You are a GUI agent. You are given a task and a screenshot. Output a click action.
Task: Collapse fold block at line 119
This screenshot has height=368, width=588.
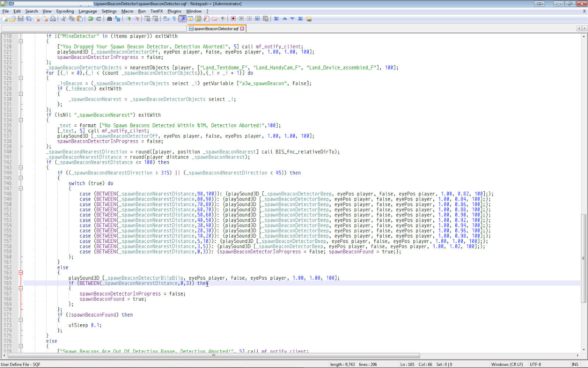click(x=21, y=41)
